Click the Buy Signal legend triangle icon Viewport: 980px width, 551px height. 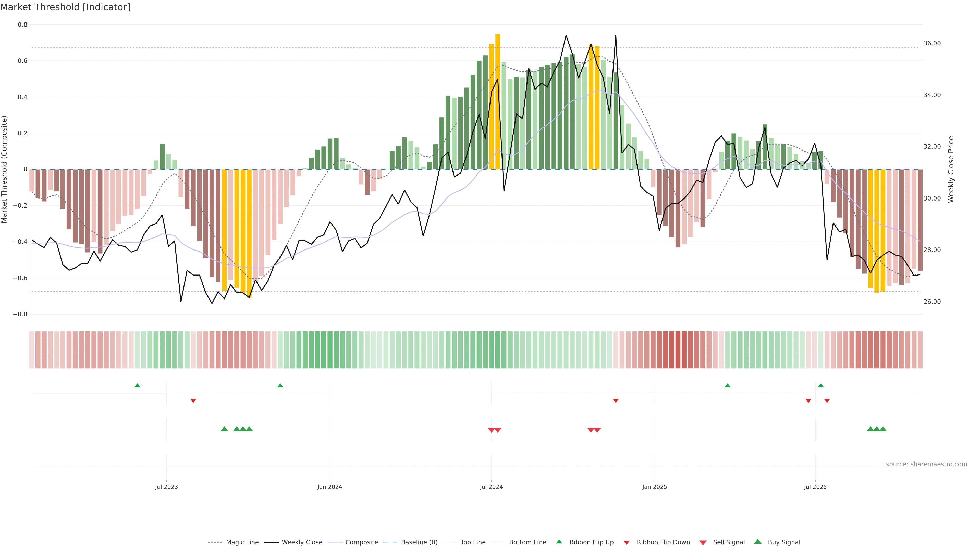point(758,542)
